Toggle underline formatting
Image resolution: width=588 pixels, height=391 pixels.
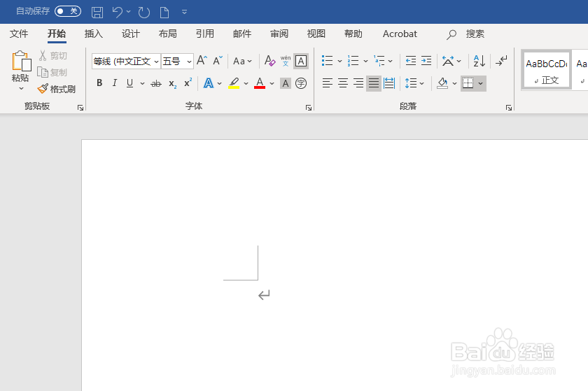[129, 83]
